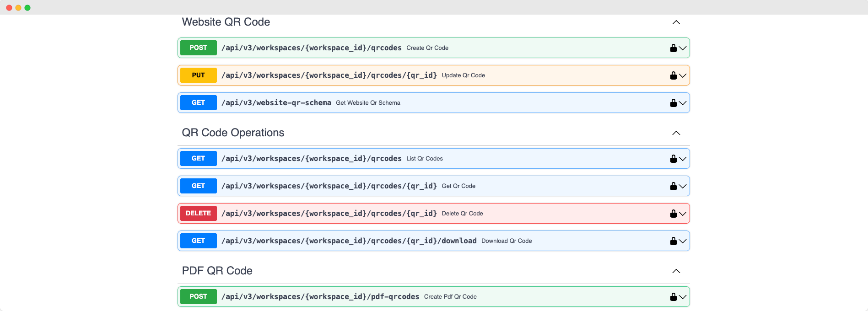The height and width of the screenshot is (311, 868).
Task: Click authorization lock on Update Qr Code endpoint
Action: 673,75
